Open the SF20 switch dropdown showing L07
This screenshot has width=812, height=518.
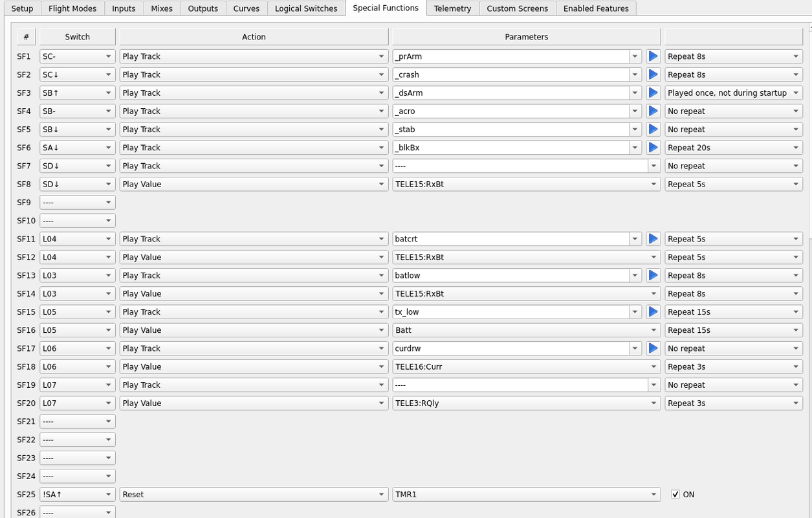[x=78, y=403]
